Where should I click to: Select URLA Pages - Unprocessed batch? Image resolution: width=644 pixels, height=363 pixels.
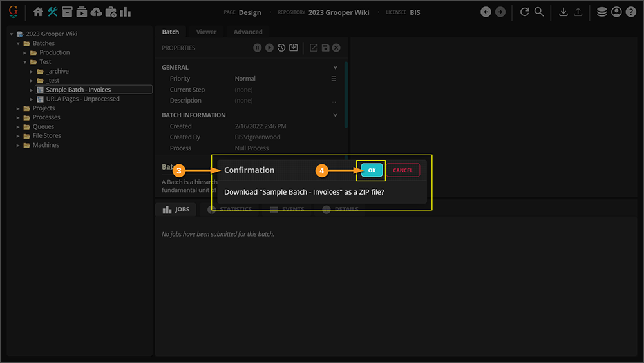tap(82, 99)
